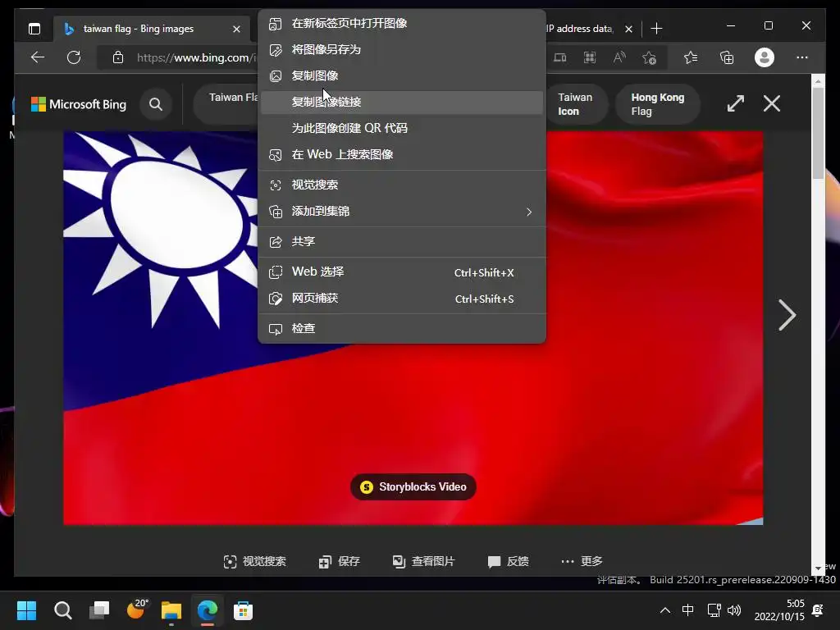Open File Explorer from the taskbar
Viewport: 840px width, 630px height.
171,610
